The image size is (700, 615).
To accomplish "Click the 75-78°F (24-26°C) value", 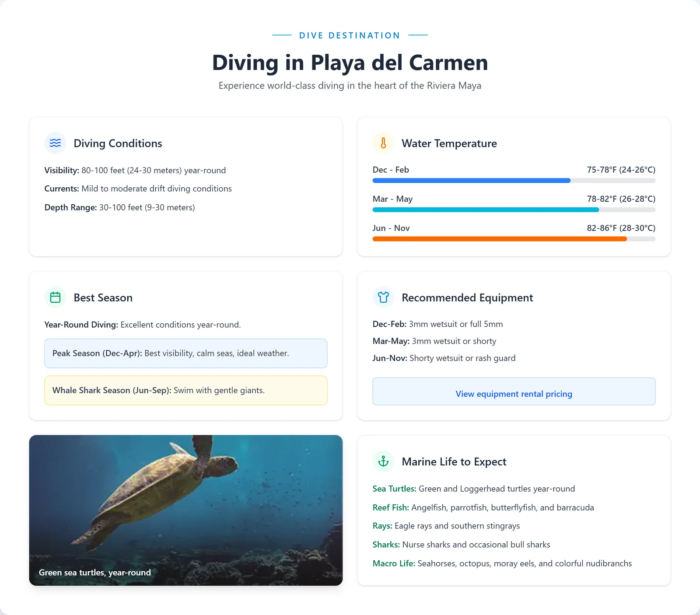I will [x=621, y=170].
